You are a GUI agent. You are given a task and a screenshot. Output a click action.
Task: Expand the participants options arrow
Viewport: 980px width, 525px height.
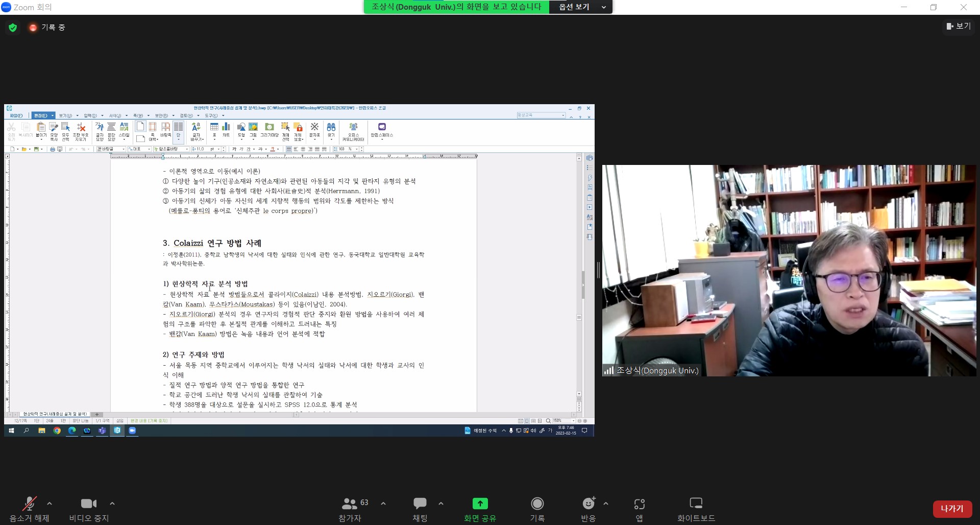click(383, 504)
